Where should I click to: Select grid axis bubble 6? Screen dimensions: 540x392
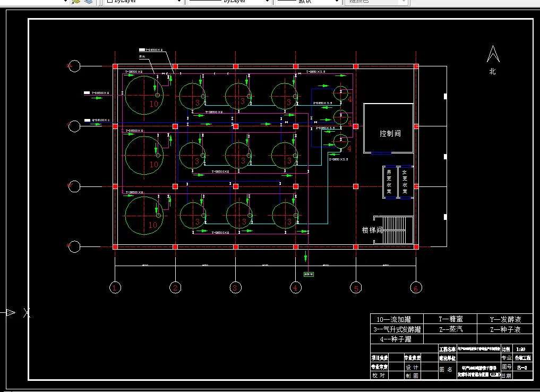416,287
